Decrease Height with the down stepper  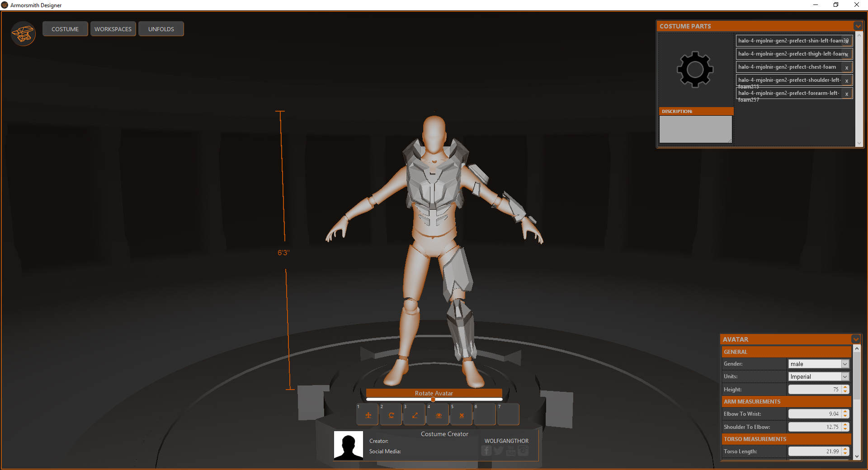(845, 391)
